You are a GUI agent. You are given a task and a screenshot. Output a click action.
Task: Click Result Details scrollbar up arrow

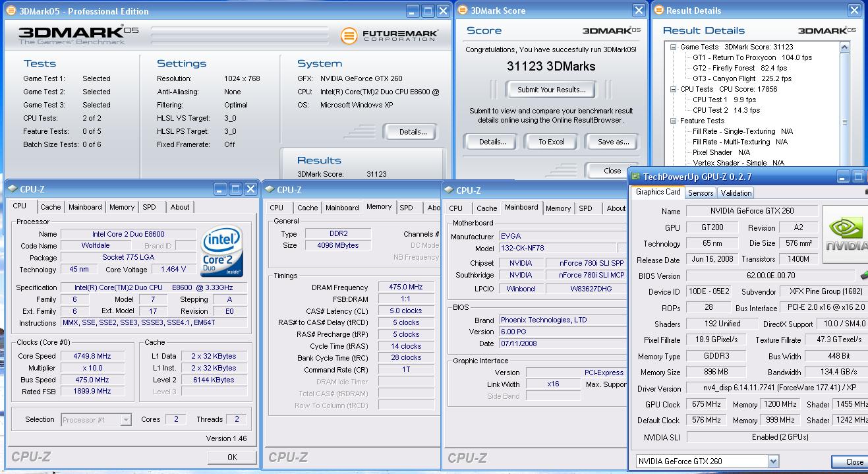pyautogui.click(x=845, y=47)
